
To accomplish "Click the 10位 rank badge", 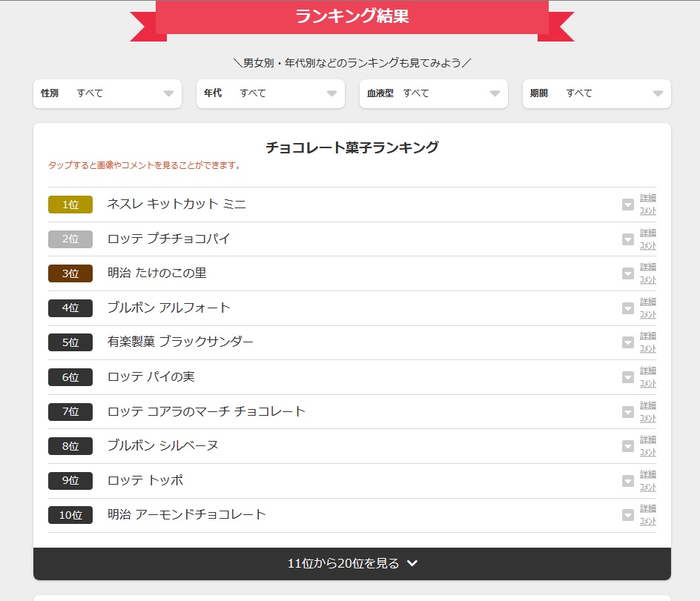I will coord(70,515).
